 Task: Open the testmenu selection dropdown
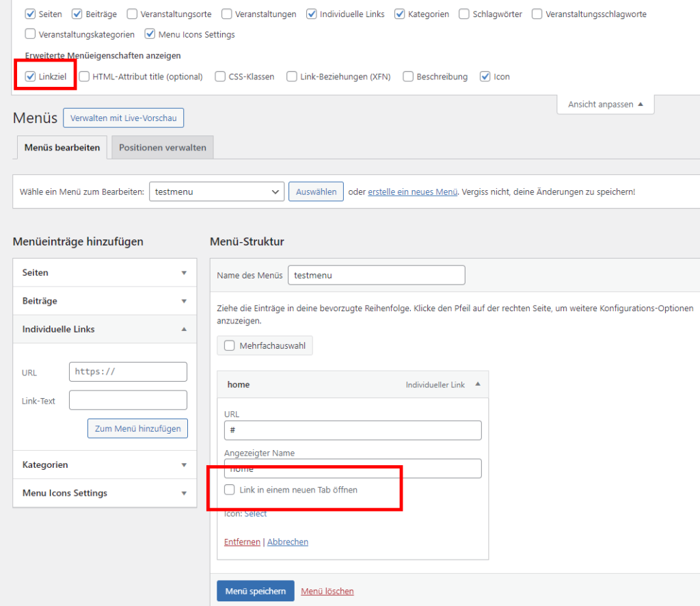(217, 192)
